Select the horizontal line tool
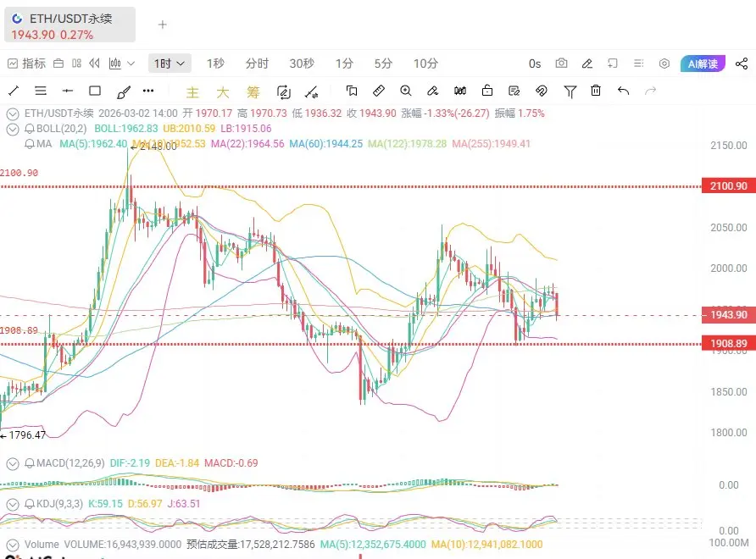The height and width of the screenshot is (559, 756). pyautogui.click(x=68, y=91)
